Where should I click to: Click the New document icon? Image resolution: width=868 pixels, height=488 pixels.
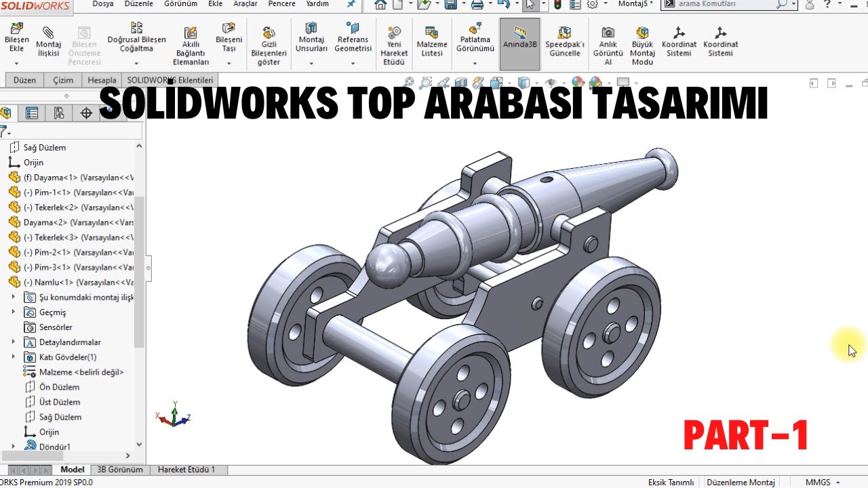[397, 5]
